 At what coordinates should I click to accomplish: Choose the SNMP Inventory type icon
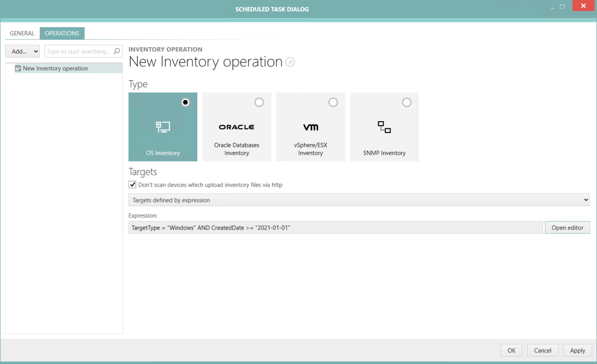click(x=384, y=127)
